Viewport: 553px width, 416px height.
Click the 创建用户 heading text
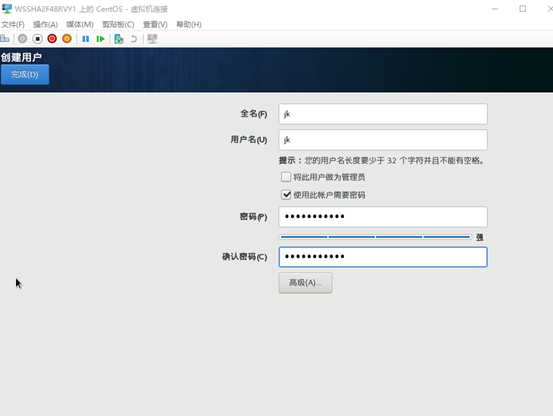(21, 57)
